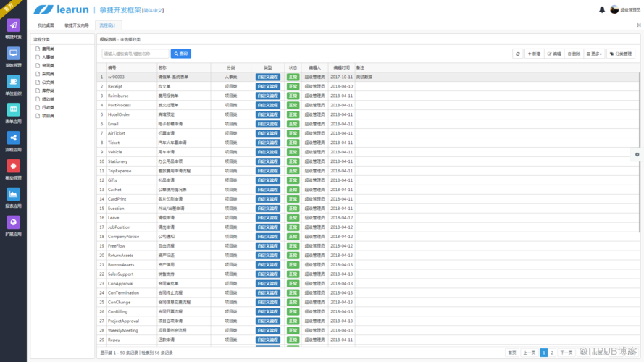Screen dimensions: 644x362
Task: Click the 下一页 next page button
Action: click(566, 353)
